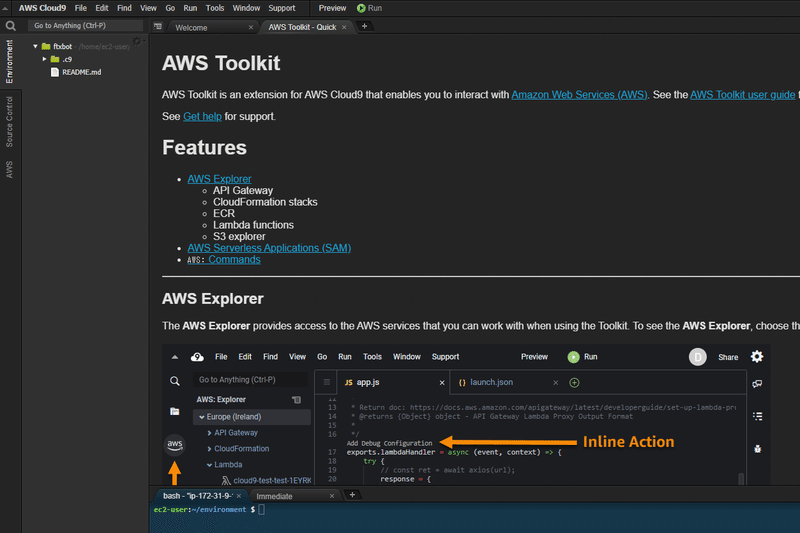Open the AWS Serverless Applications (SAM) link
The height and width of the screenshot is (533, 800).
click(x=269, y=248)
